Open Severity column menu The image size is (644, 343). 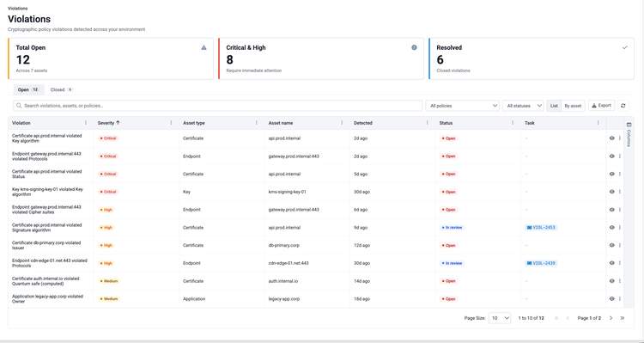click(x=171, y=123)
